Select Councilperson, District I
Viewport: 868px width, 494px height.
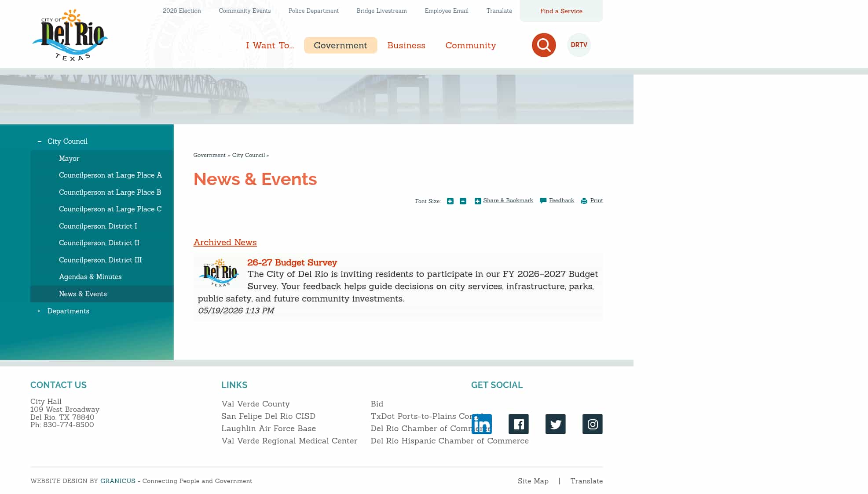point(98,226)
